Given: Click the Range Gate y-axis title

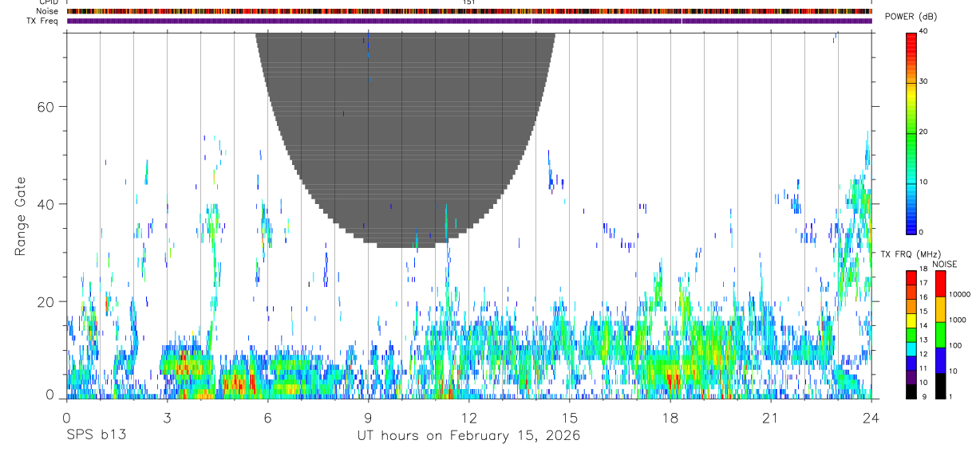Looking at the screenshot, I should tap(21, 217).
